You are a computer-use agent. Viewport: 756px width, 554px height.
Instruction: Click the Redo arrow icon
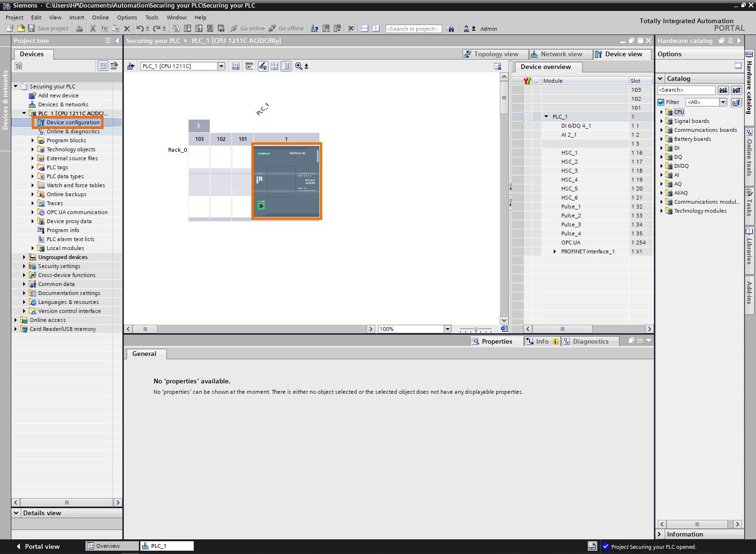point(156,28)
